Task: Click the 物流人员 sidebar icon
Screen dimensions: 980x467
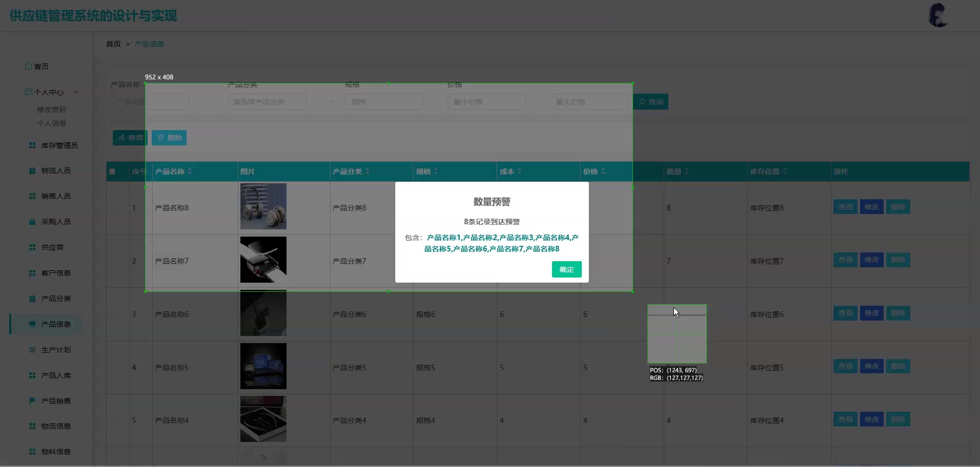Action: click(x=32, y=171)
